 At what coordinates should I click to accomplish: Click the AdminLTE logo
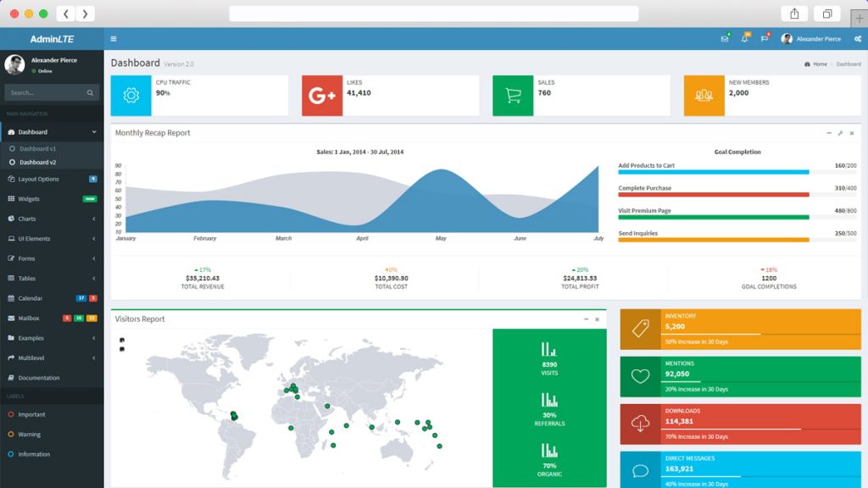pyautogui.click(x=52, y=39)
